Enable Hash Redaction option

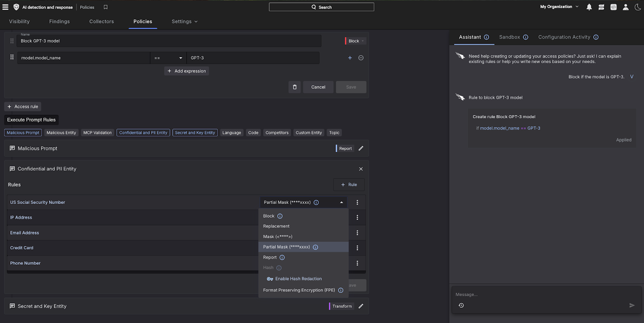(298, 279)
